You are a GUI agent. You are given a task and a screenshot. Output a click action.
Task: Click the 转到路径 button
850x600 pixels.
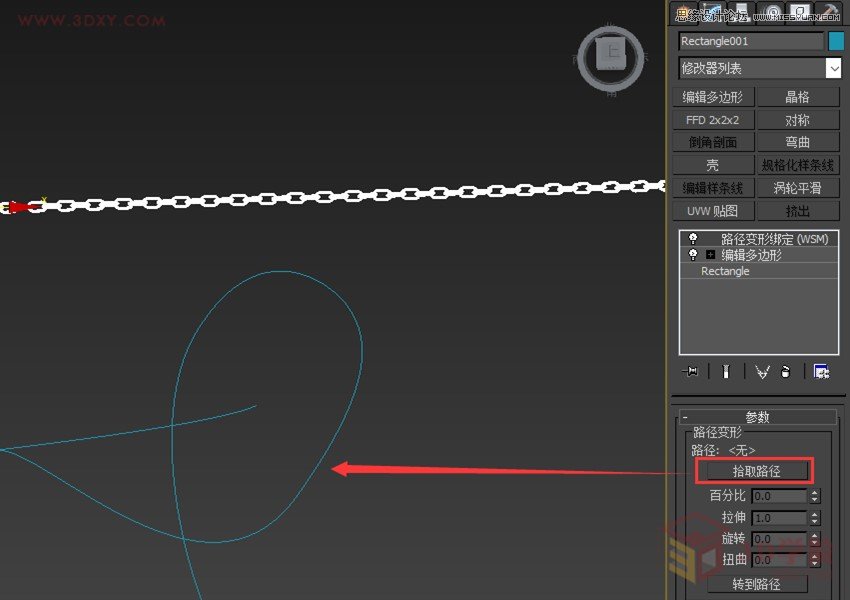coord(757,584)
